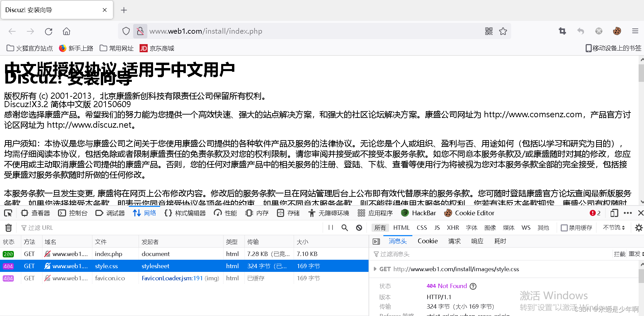Open tracking protection shield icon

point(126,31)
